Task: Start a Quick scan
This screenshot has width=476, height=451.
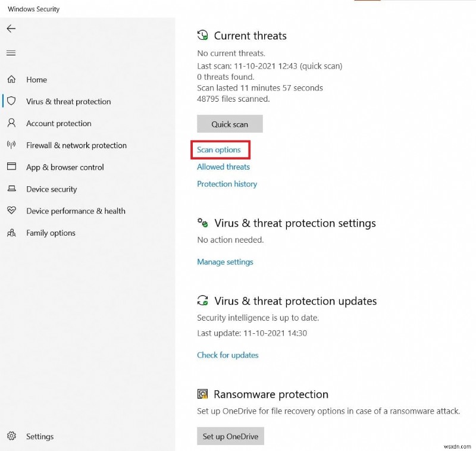Action: coord(230,124)
